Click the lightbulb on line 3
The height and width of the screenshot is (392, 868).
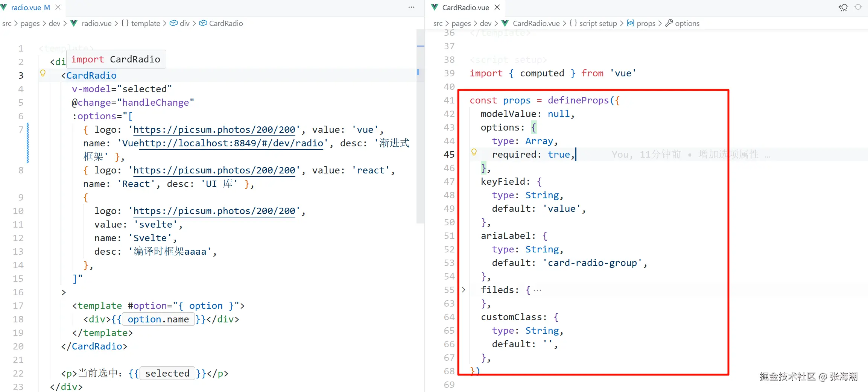pos(43,73)
